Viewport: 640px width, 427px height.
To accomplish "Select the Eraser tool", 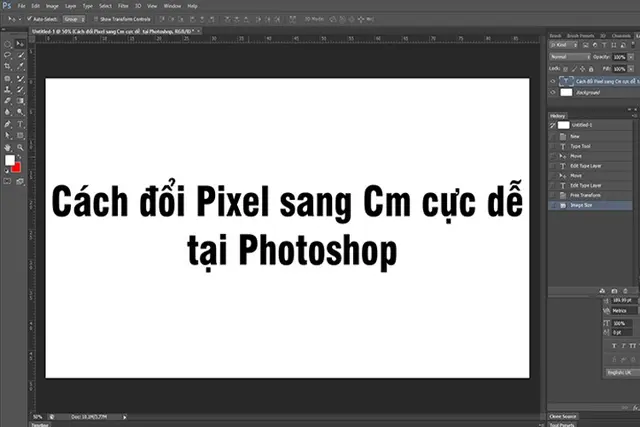I will [x=8, y=100].
